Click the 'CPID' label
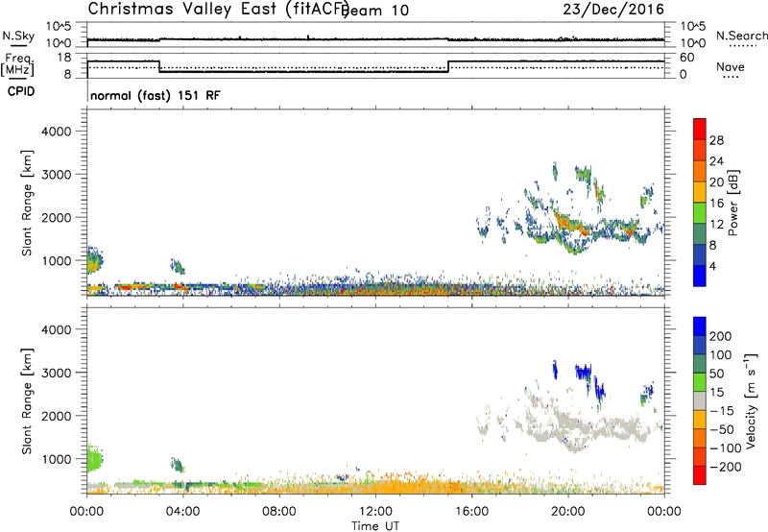Screen dimensions: 768x532 (21, 91)
